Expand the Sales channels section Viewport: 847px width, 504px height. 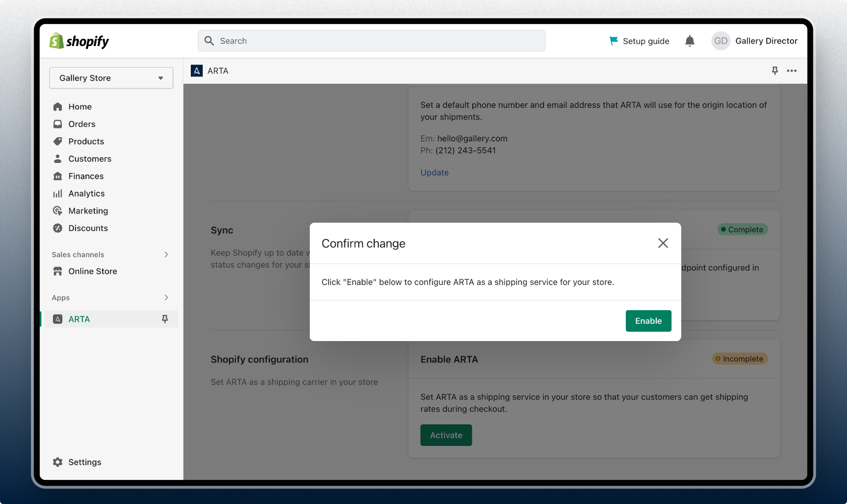click(x=166, y=255)
